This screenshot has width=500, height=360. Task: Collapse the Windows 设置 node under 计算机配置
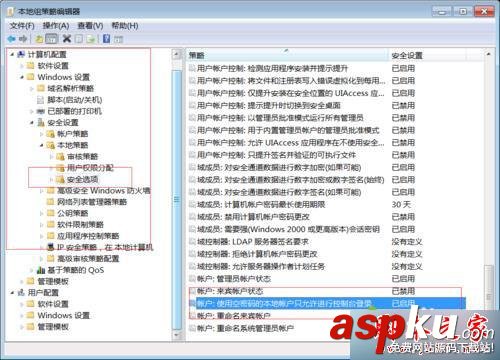(22, 77)
